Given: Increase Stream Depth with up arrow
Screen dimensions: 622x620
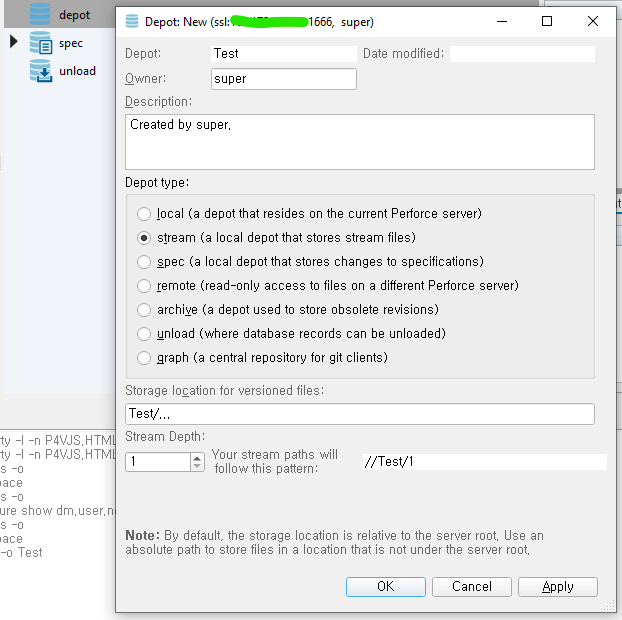Looking at the screenshot, I should pos(197,457).
